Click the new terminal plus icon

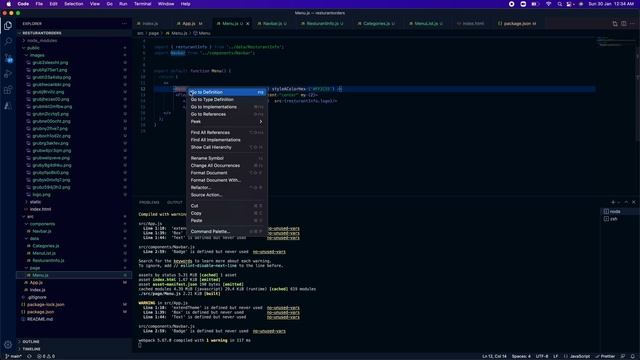613,202
